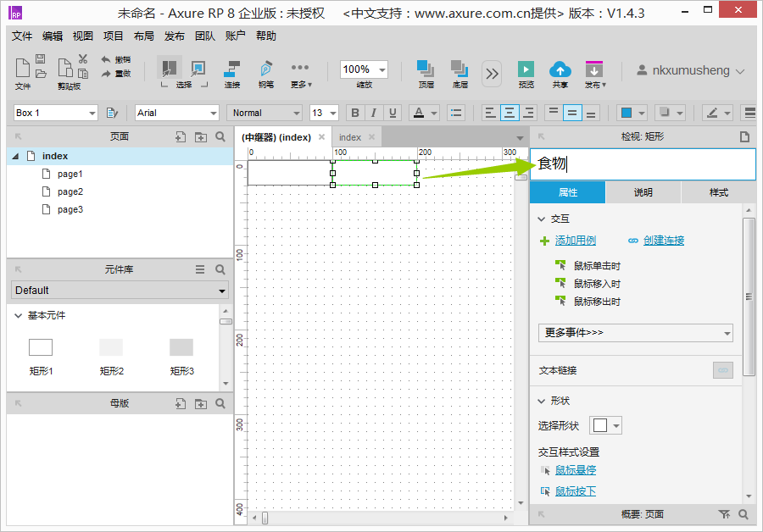Click the 添加用例 link
This screenshot has height=532, width=763.
click(x=575, y=241)
